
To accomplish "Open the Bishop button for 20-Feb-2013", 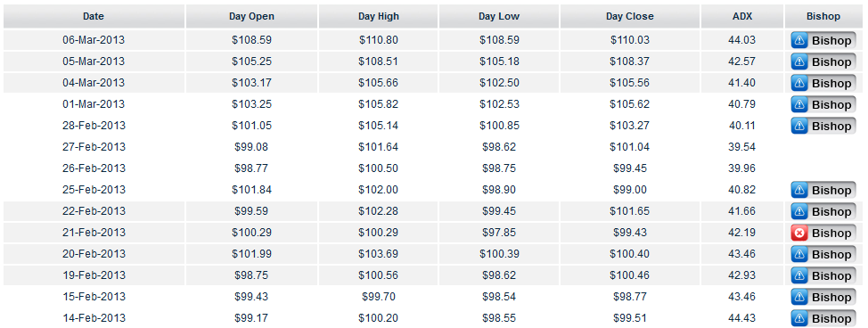I will coord(823,255).
